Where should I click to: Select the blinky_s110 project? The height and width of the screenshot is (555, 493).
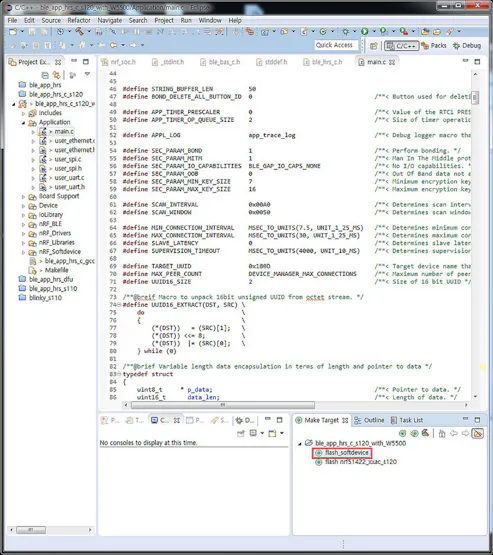tap(40, 298)
